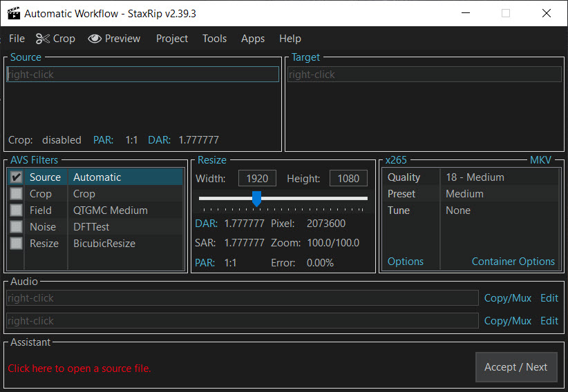Viewport: 568px width, 392px height.
Task: Open the Crop menu scissors icon
Action: pos(42,39)
